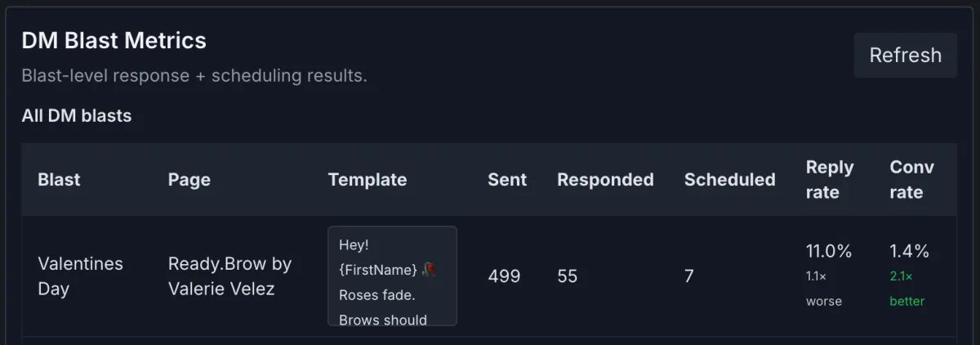Click the Refresh button
The height and width of the screenshot is (345, 980).
(x=905, y=56)
